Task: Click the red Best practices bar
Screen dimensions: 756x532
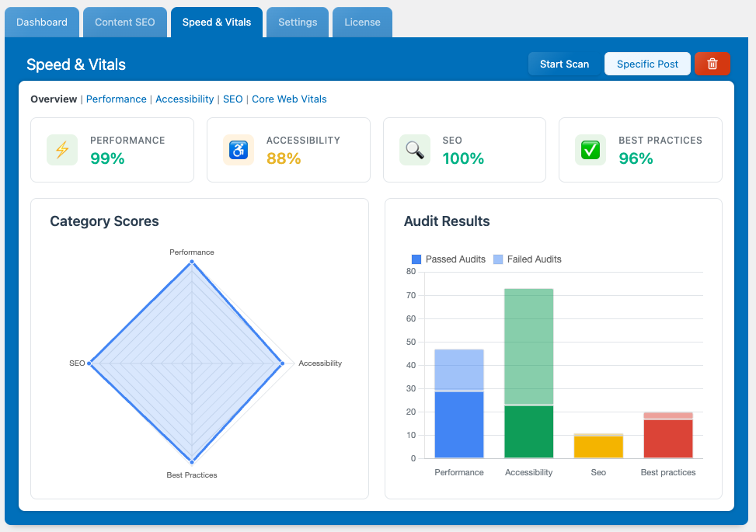Action: [x=668, y=439]
